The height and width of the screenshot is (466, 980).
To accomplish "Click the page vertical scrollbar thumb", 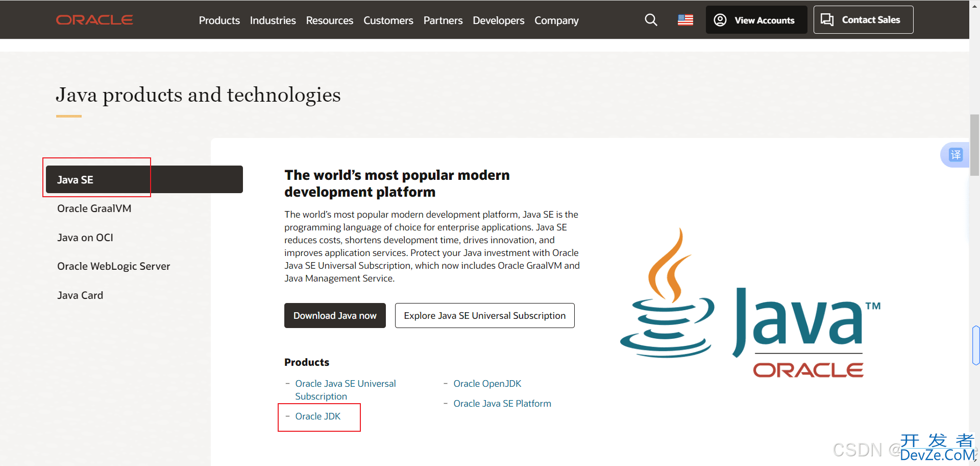I will pyautogui.click(x=974, y=145).
